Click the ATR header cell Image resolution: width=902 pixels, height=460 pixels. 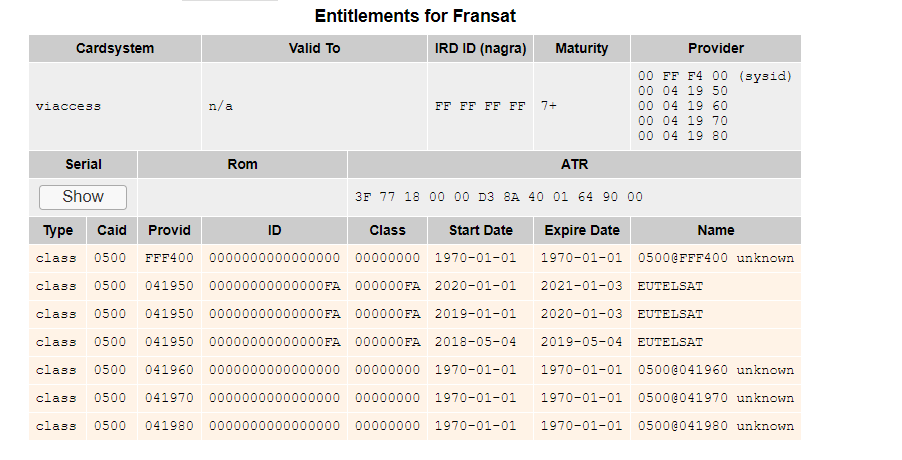click(x=574, y=164)
